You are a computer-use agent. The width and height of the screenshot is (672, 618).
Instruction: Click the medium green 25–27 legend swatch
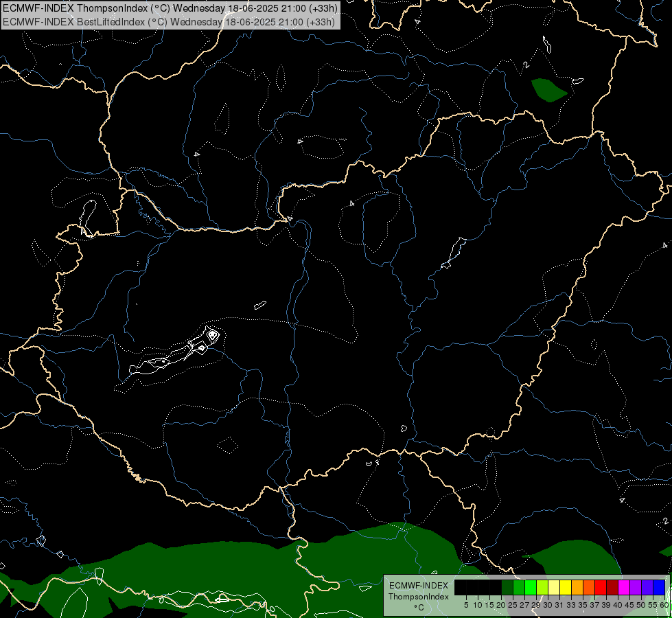pyautogui.click(x=519, y=587)
